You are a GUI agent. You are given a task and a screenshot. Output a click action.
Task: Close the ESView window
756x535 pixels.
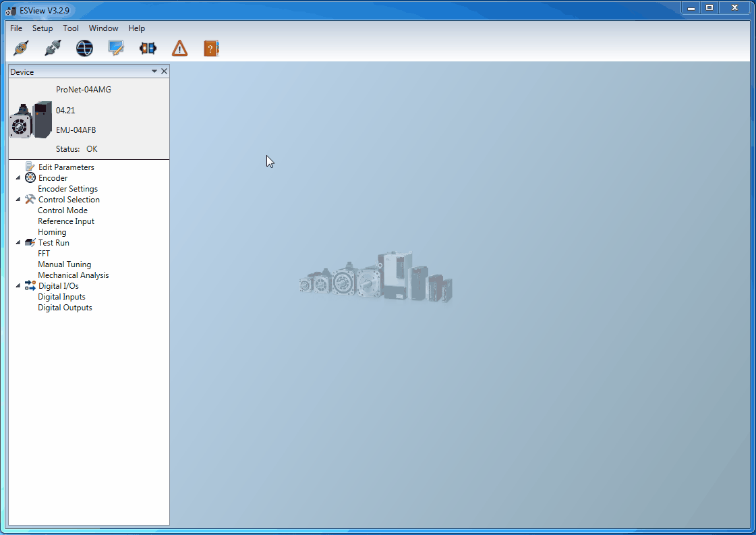point(735,7)
